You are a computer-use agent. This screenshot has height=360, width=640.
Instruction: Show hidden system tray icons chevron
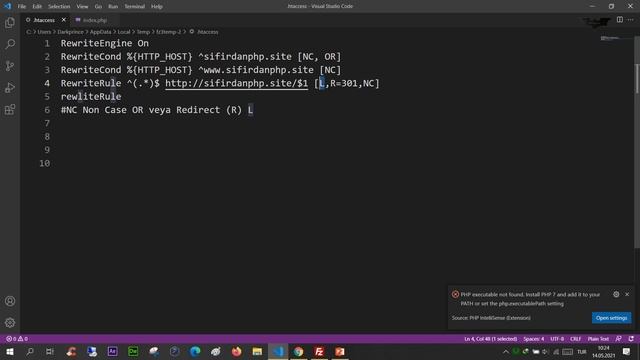pyautogui.click(x=506, y=352)
